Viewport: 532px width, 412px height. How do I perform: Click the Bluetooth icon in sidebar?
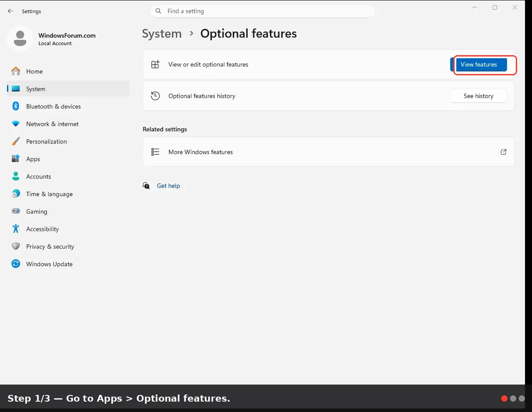tap(16, 106)
